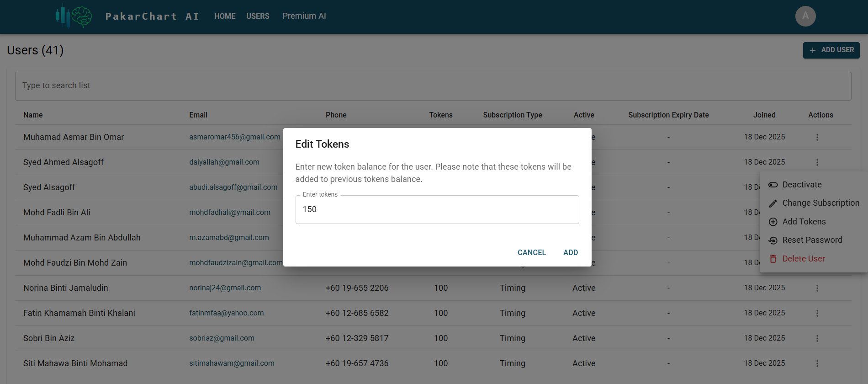Click the PakarChart AI brain logo
Image resolution: width=868 pixels, height=384 pixels.
tap(74, 16)
